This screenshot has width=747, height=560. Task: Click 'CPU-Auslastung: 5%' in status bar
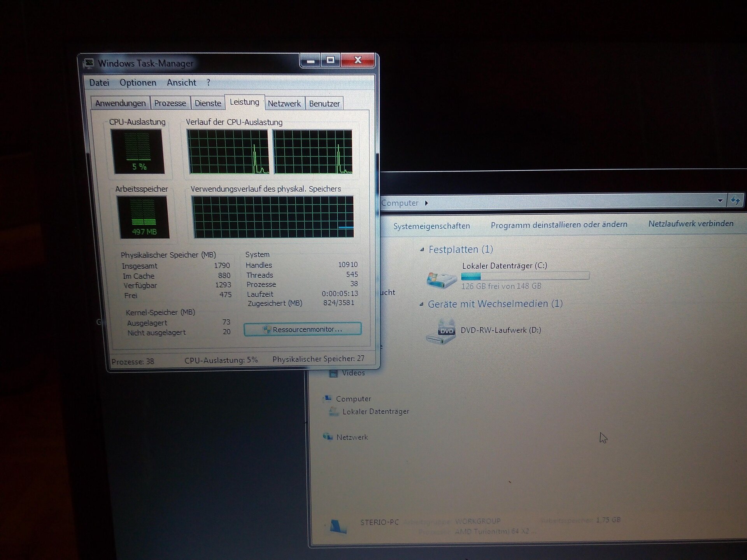click(x=221, y=360)
